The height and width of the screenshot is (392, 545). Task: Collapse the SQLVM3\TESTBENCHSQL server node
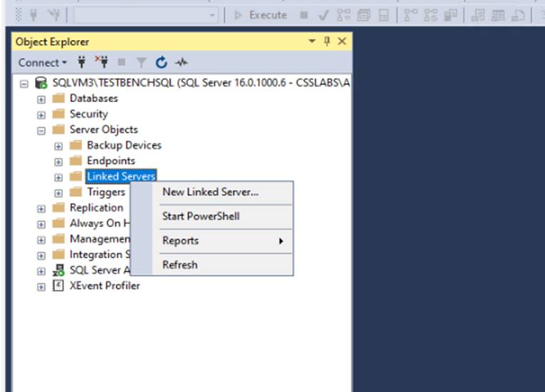click(24, 84)
